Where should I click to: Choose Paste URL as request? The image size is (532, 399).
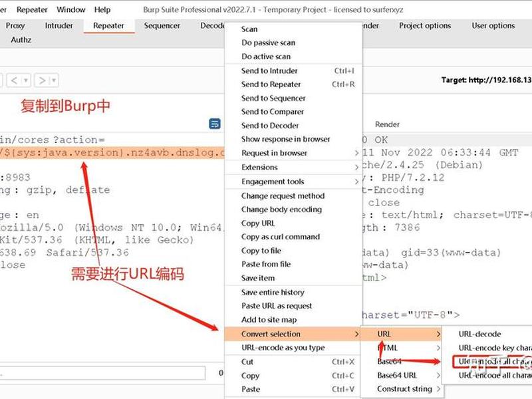pyautogui.click(x=293, y=306)
